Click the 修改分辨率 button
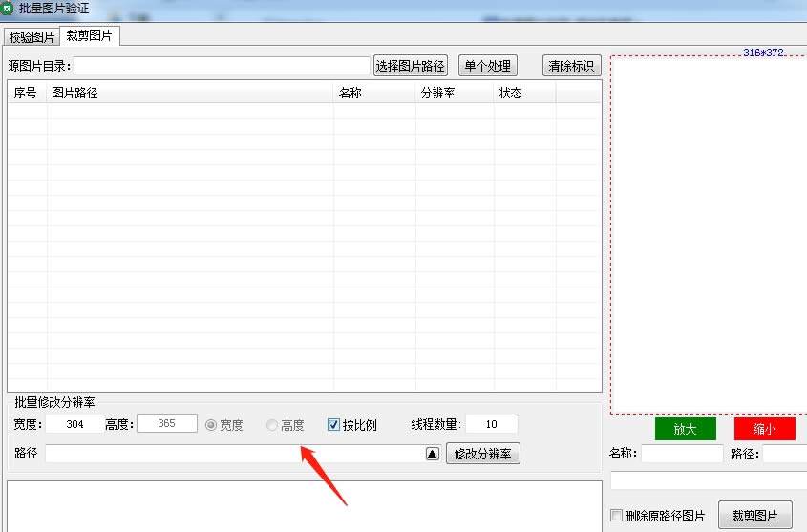807x532 pixels. (482, 454)
